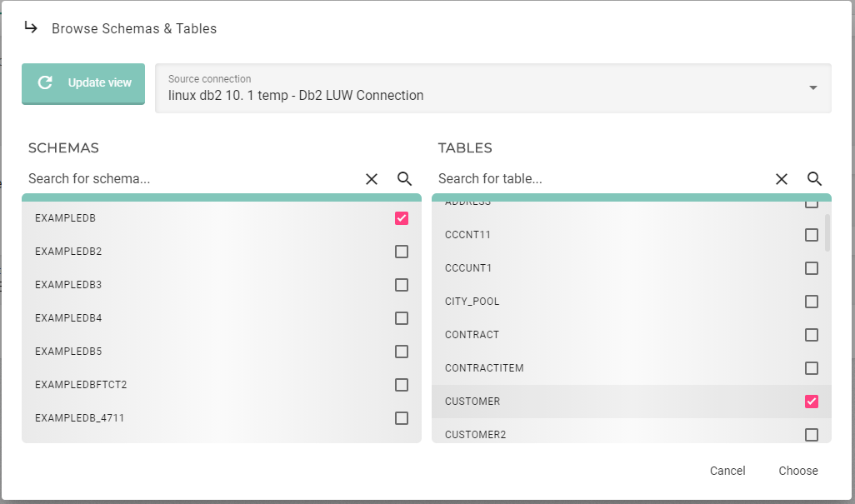
Task: Clear the schema search with the X icon
Action: click(371, 178)
